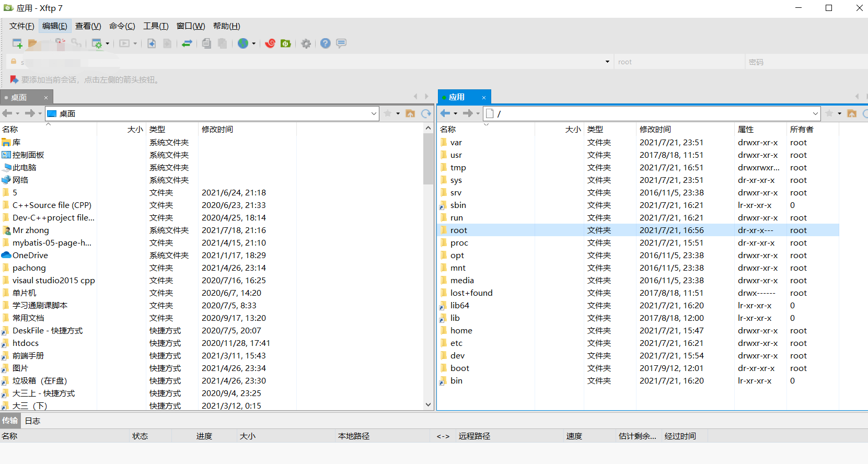Go forward in the remote 应用 pane

tap(468, 113)
